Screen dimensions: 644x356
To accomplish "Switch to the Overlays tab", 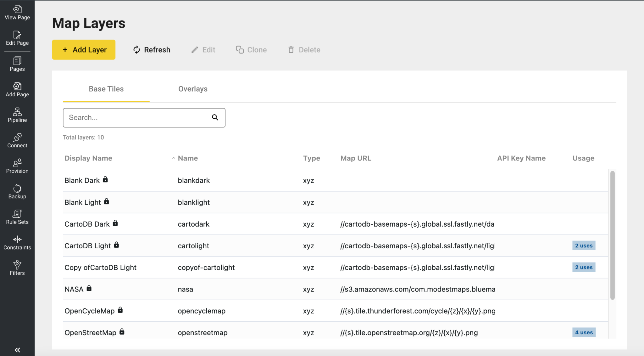I will [x=193, y=89].
